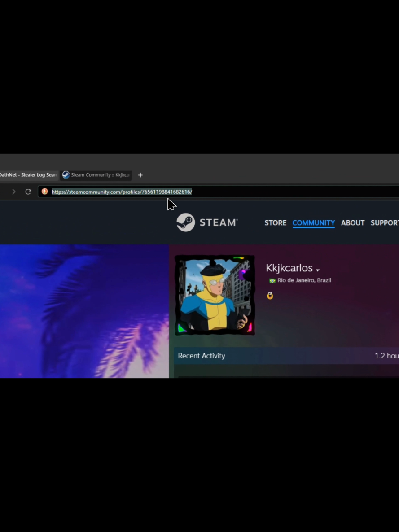
Task: Click the steamcommunity profile URL in address bar
Action: (x=122, y=192)
